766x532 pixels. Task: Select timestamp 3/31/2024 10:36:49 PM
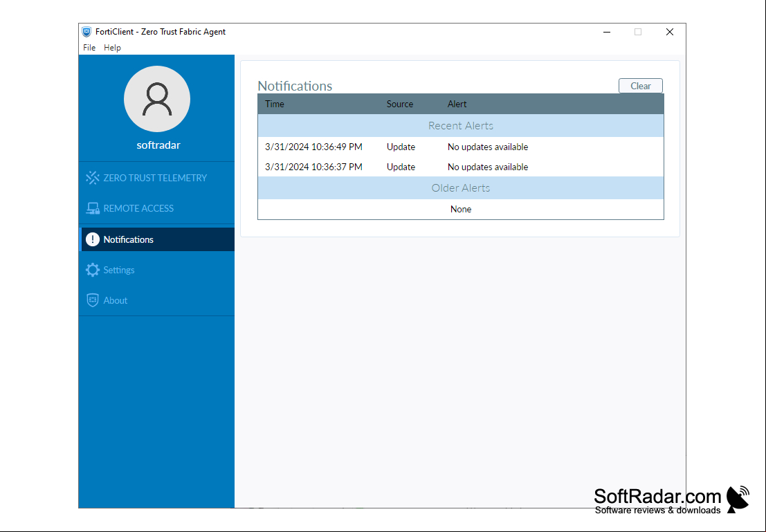pyautogui.click(x=313, y=147)
